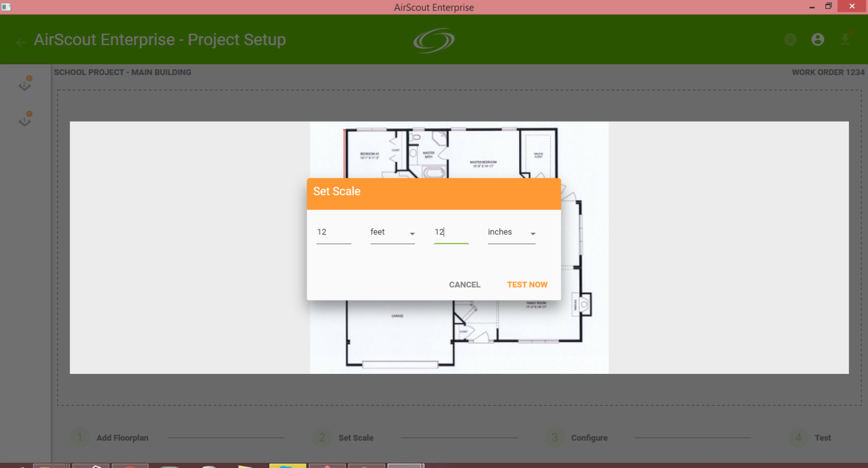Click the TEST NOW button

click(527, 285)
